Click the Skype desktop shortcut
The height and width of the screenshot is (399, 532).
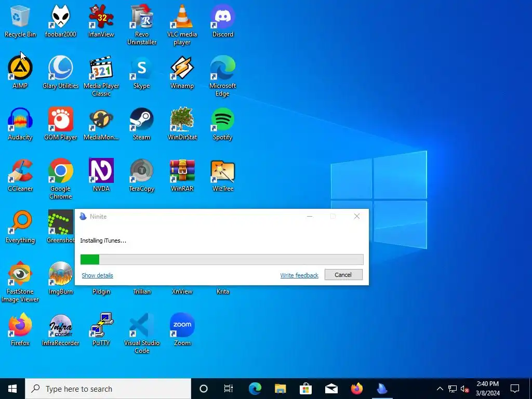coord(141,72)
